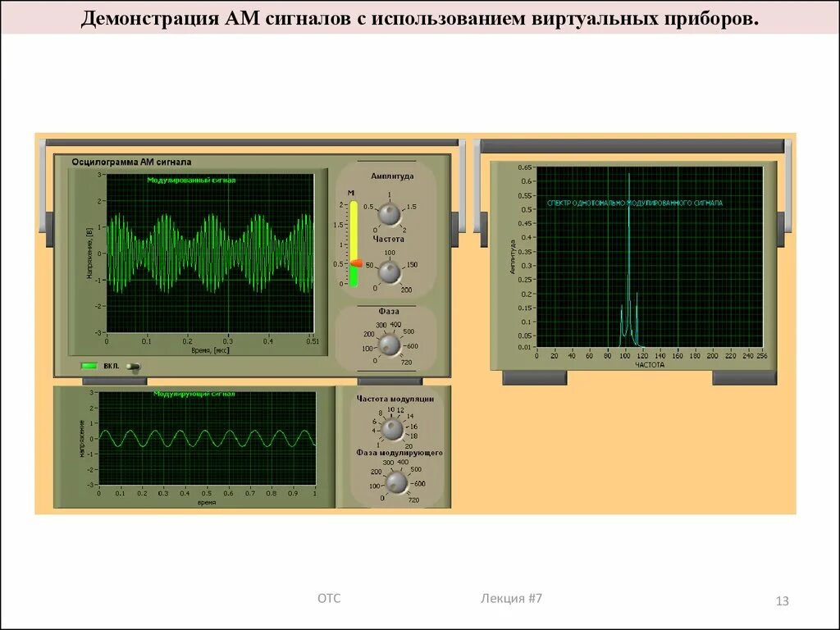This screenshot has width=840, height=630.
Task: Click the Осцилограмма АМ сигнала title
Action: click(131, 162)
